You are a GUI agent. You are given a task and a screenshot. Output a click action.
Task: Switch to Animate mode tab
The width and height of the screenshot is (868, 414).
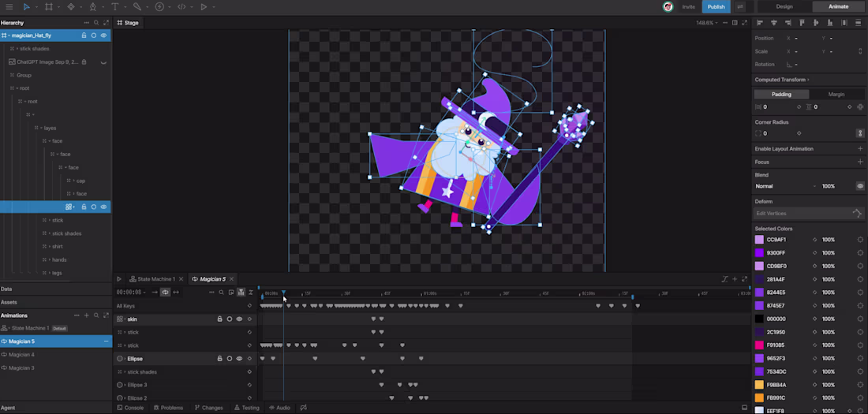[x=838, y=6]
